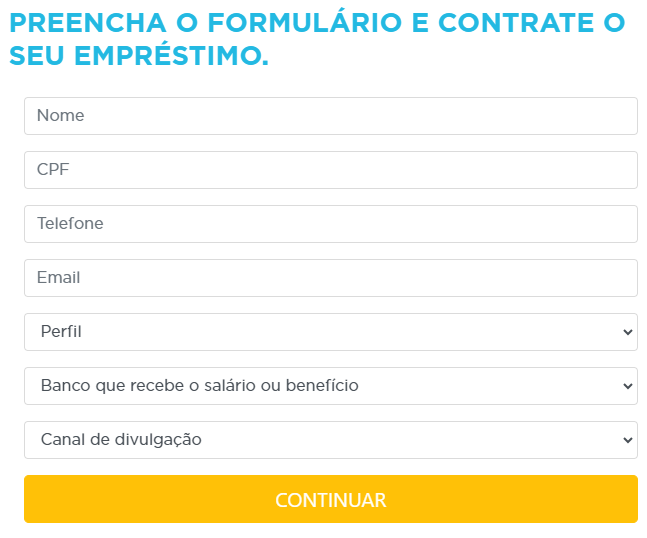
Task: Click the Nome input field
Action: (x=330, y=116)
